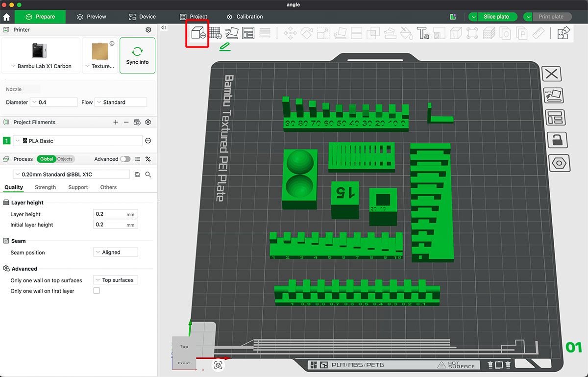Toggle the Advanced switch

click(x=125, y=159)
